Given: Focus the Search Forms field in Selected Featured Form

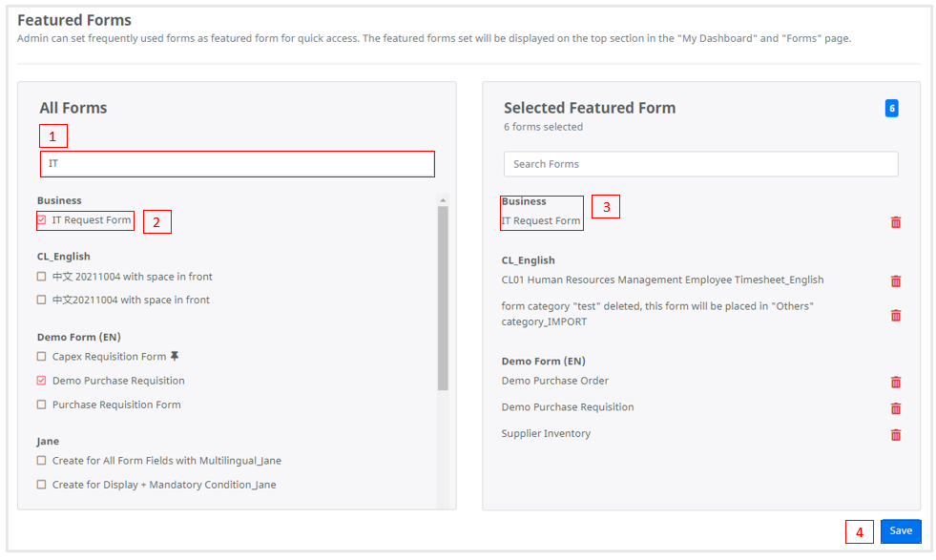Looking at the screenshot, I should (x=700, y=164).
